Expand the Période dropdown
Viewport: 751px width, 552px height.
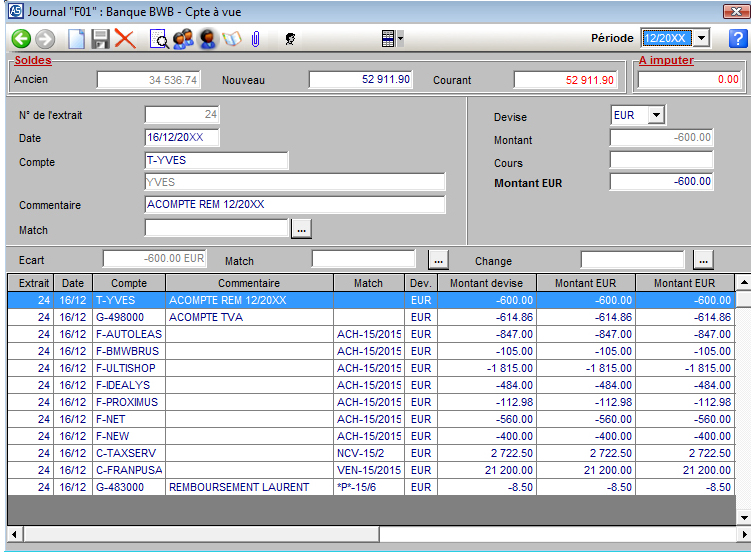[701, 38]
